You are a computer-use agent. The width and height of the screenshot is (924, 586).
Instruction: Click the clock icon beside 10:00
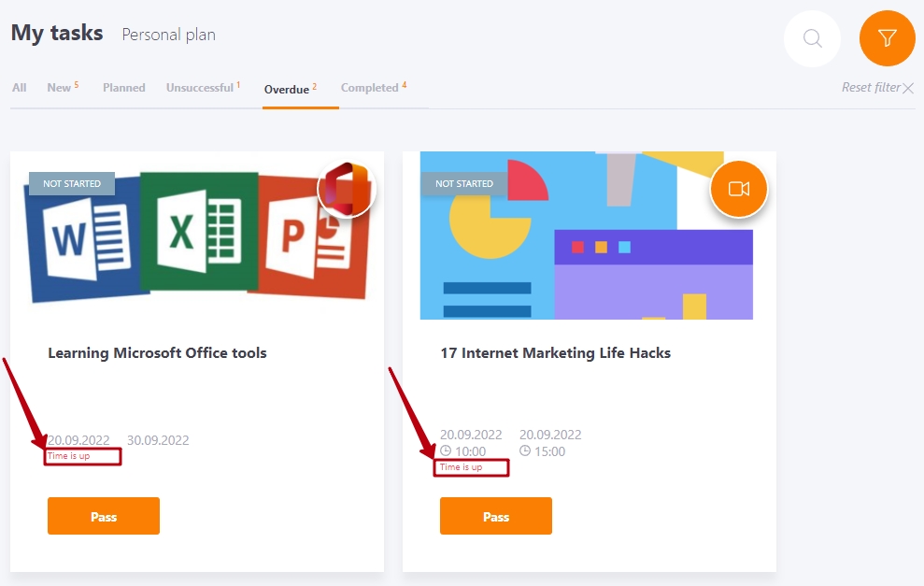(x=446, y=451)
